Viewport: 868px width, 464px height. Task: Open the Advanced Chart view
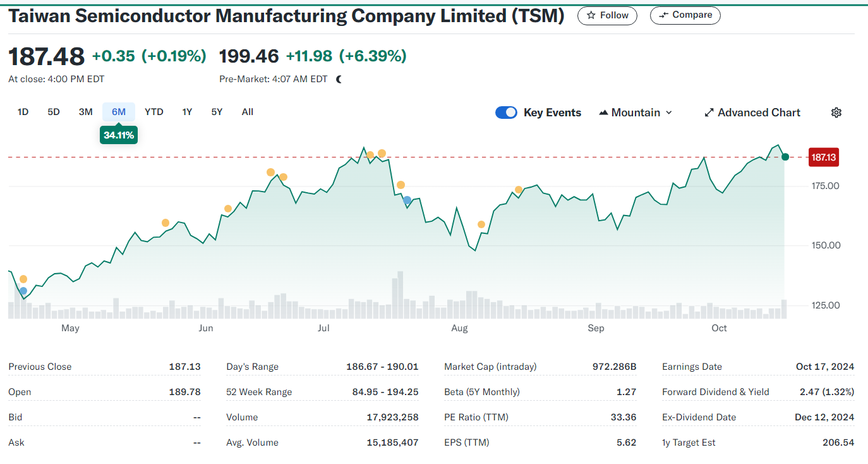pyautogui.click(x=752, y=113)
